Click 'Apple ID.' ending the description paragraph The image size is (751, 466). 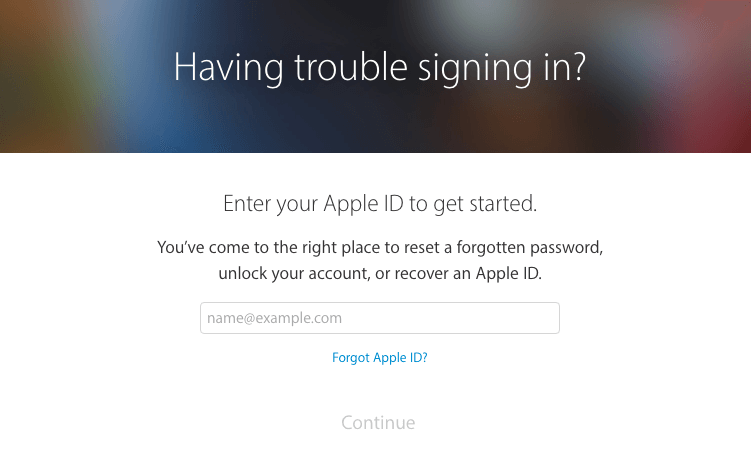[509, 273]
